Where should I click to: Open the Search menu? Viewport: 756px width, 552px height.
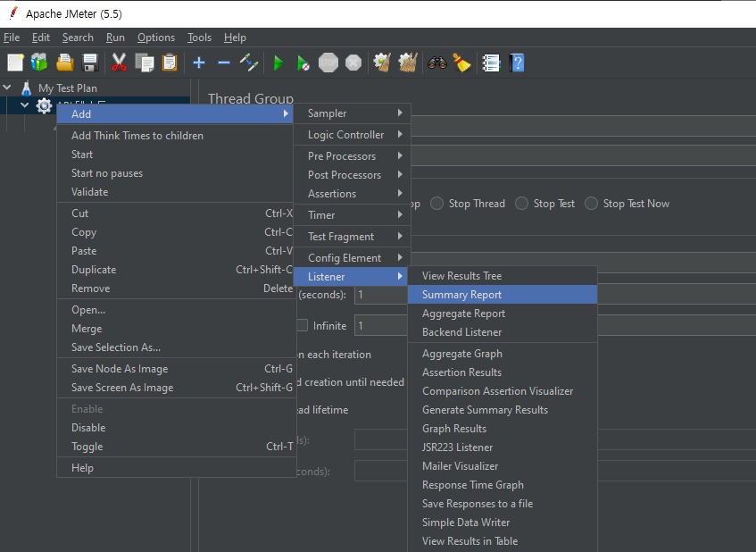pyautogui.click(x=78, y=38)
